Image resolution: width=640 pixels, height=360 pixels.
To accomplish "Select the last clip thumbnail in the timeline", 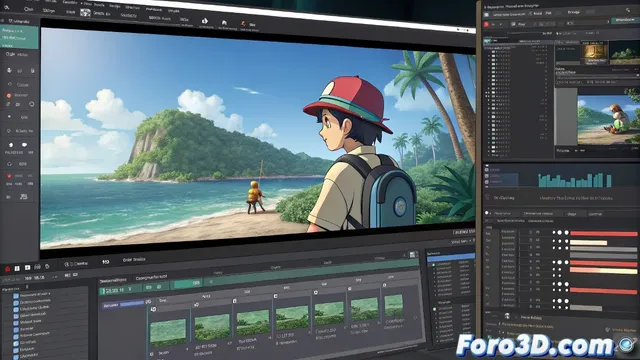I will [x=394, y=306].
